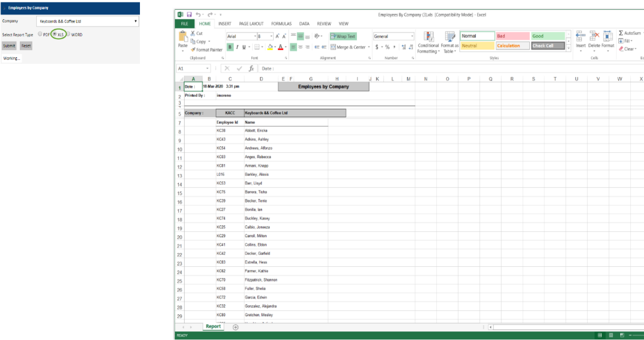Switch to the VIEW tab
644x340 pixels.
click(x=344, y=24)
